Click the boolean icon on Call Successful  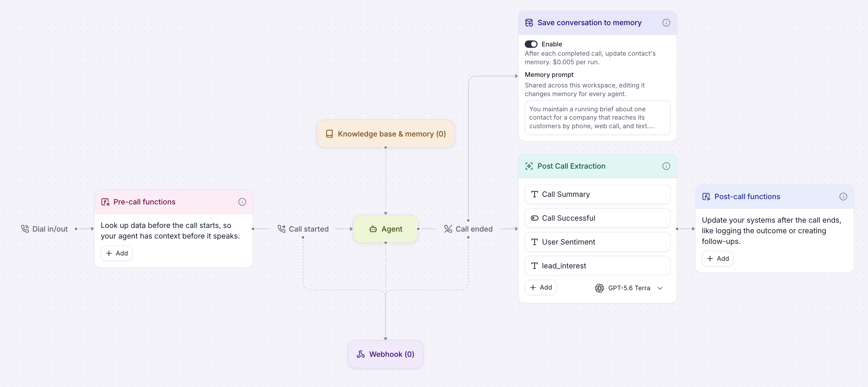[534, 218]
